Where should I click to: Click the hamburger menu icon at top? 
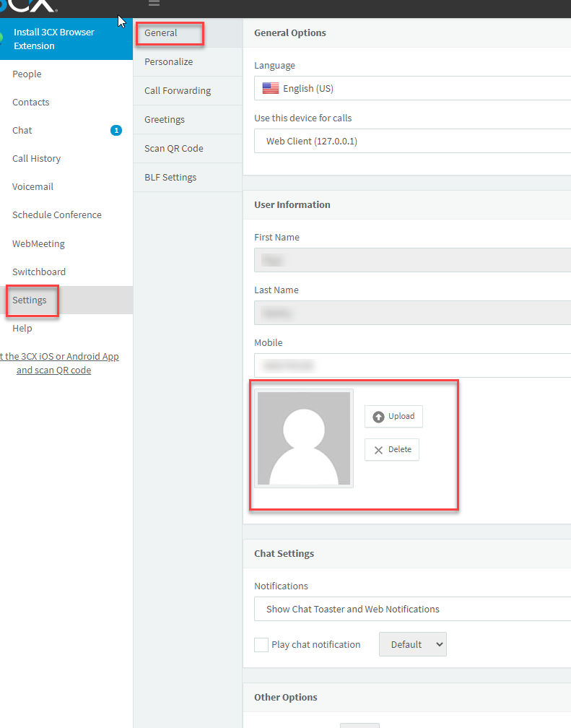click(154, 3)
